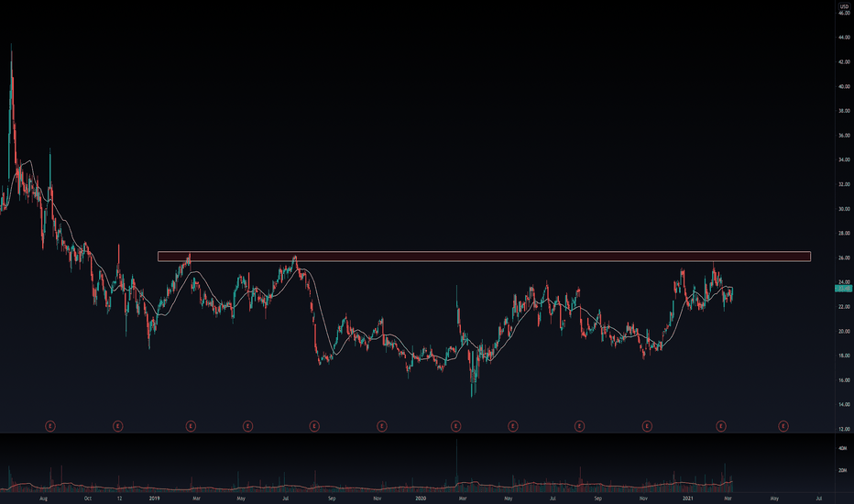The width and height of the screenshot is (854, 504).
Task: Open the earnings marker just after Nov 2020
Action: pyautogui.click(x=647, y=426)
